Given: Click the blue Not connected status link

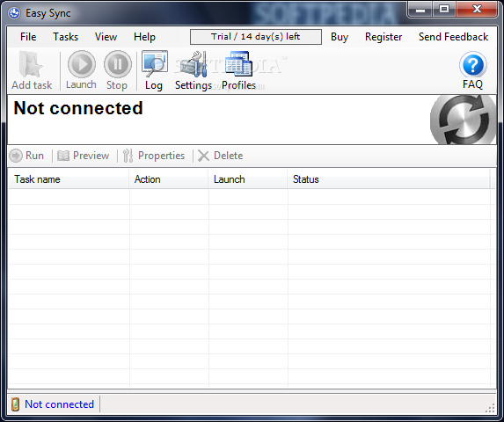Looking at the screenshot, I should [59, 404].
